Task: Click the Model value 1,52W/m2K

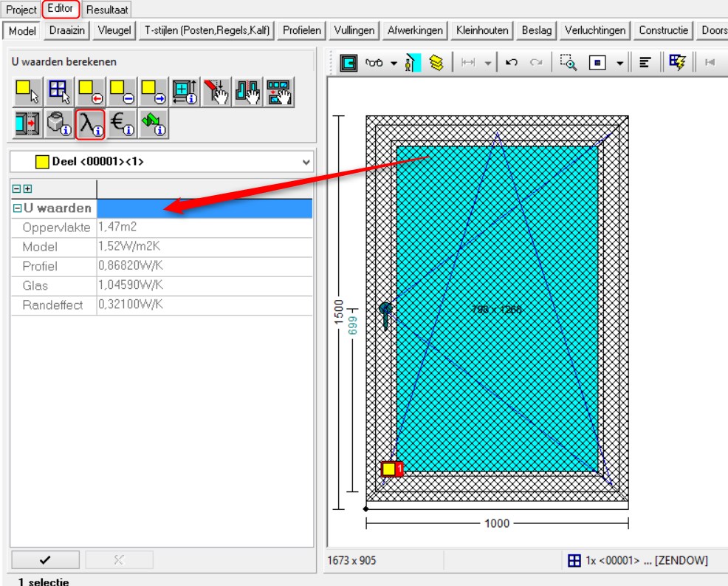Action: point(129,246)
